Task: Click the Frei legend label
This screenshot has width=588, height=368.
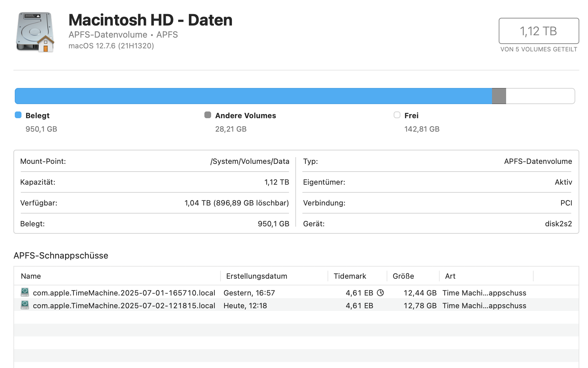Action: tap(411, 116)
